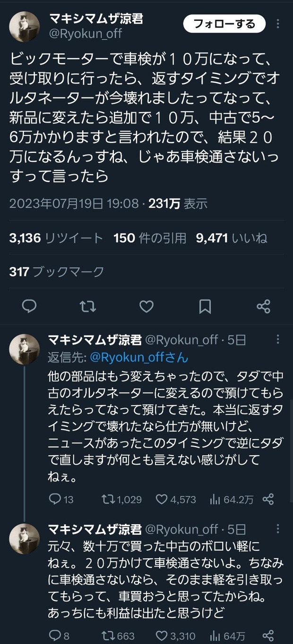Share the first reply via its share icon
293x644 pixels.
point(268,499)
